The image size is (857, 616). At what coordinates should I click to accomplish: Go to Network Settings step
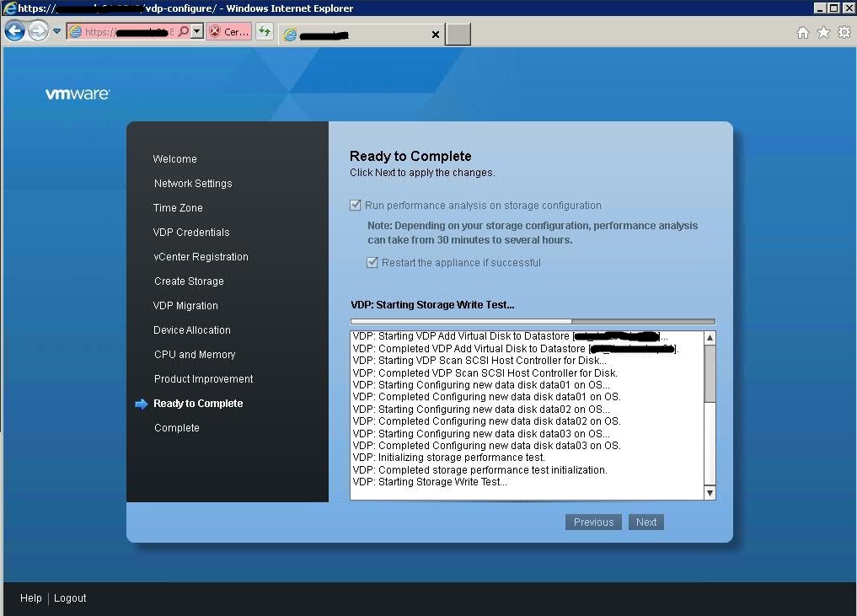tap(193, 184)
